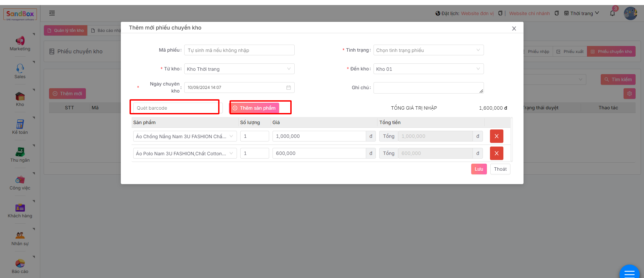Delete the Áo Polo Nam product row
Image resolution: width=644 pixels, height=278 pixels.
(496, 153)
